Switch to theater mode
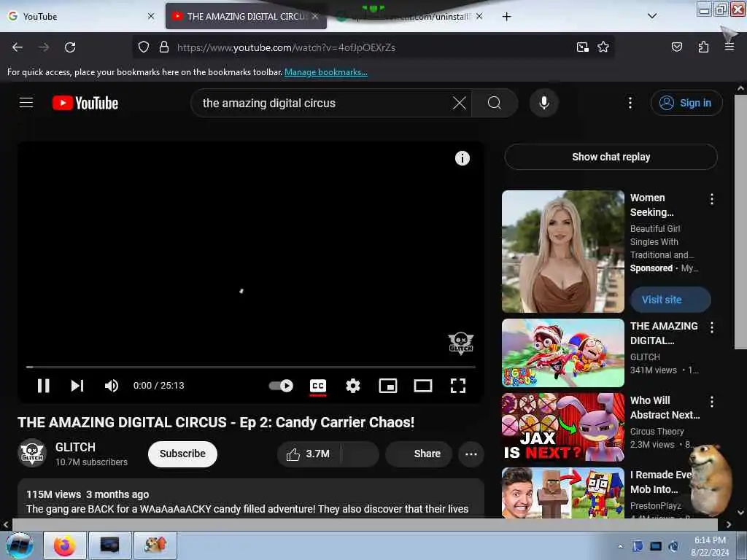 coord(422,386)
